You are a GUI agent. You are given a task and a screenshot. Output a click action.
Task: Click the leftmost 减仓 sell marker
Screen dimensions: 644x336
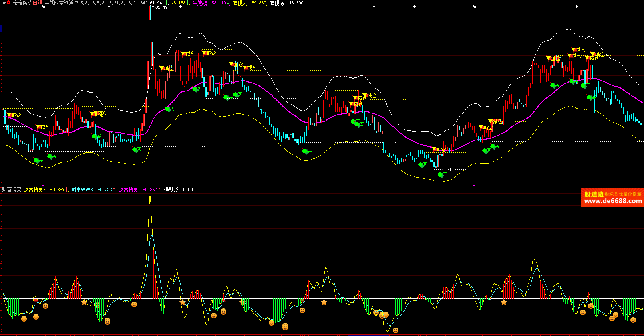pyautogui.click(x=14, y=115)
